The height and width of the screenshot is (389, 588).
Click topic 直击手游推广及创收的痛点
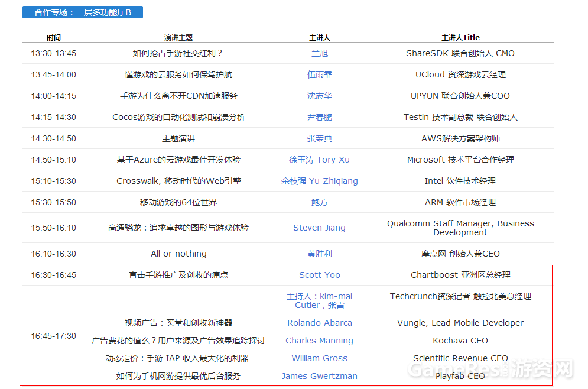click(178, 275)
